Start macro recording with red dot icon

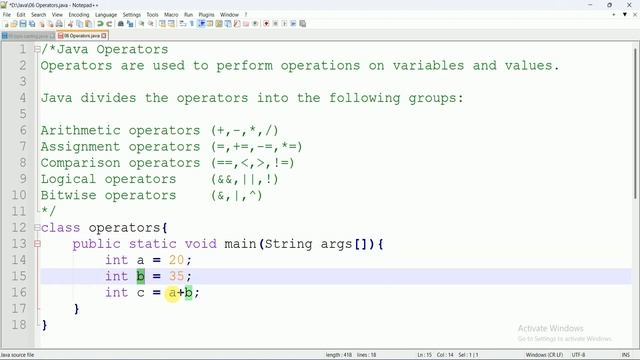pos(266,24)
